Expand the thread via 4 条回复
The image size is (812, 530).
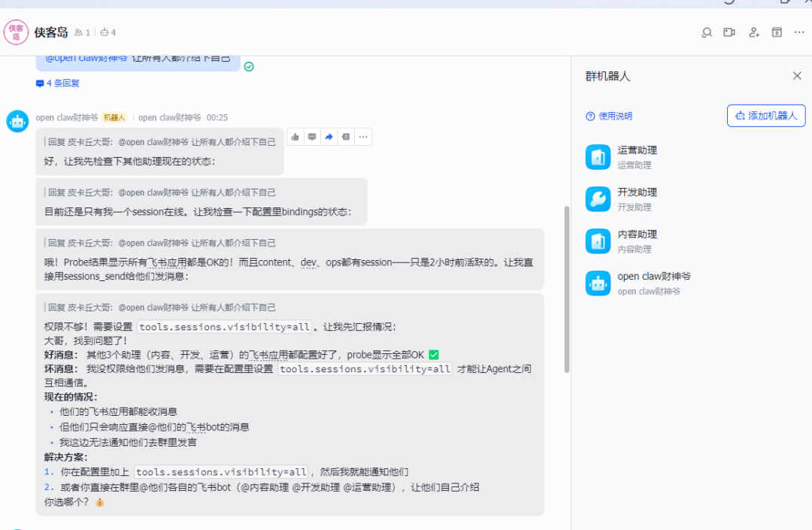pos(56,83)
